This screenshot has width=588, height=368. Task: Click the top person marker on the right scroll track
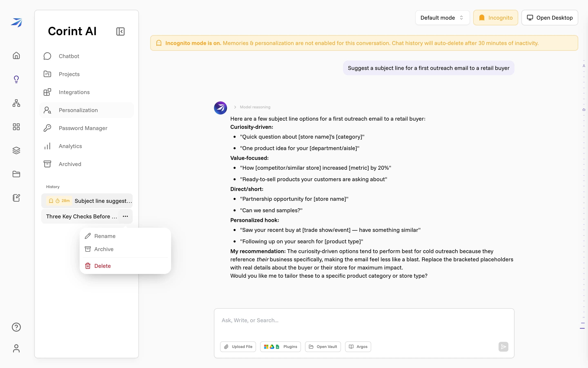pos(584,66)
